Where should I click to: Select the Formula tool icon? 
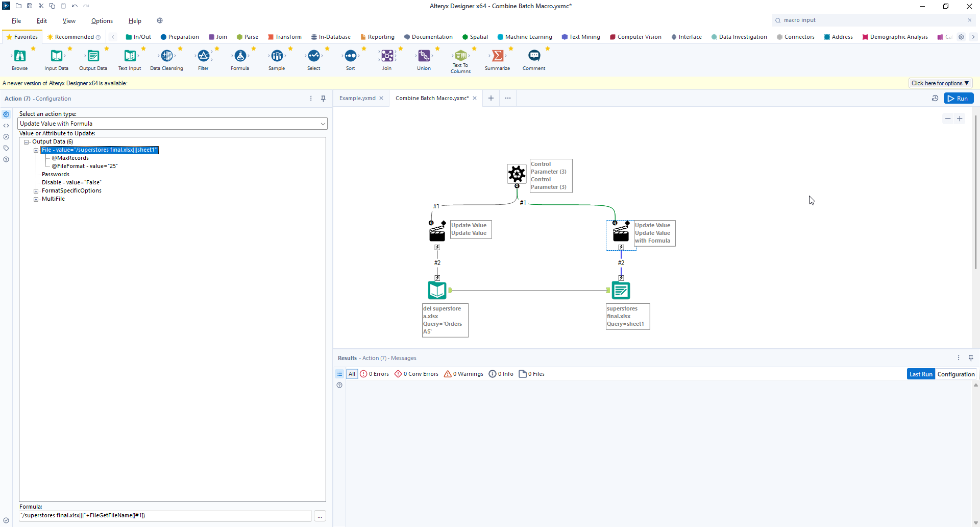(240, 56)
